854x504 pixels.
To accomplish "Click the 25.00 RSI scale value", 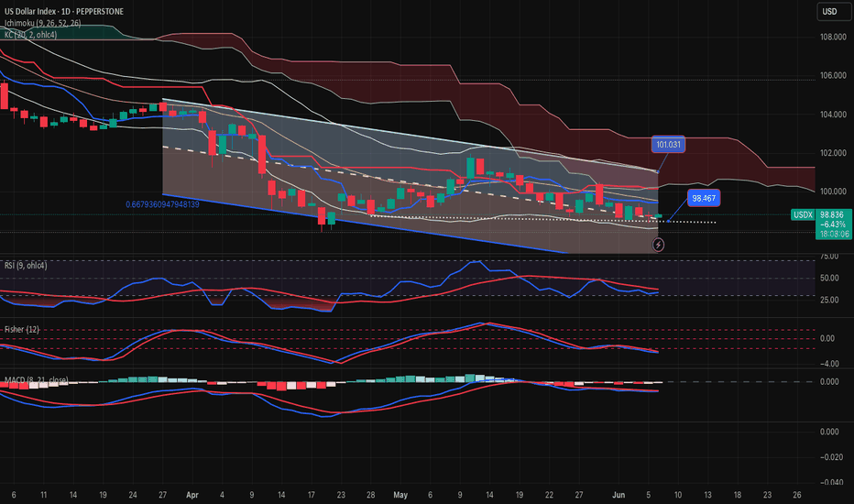I will (x=829, y=300).
